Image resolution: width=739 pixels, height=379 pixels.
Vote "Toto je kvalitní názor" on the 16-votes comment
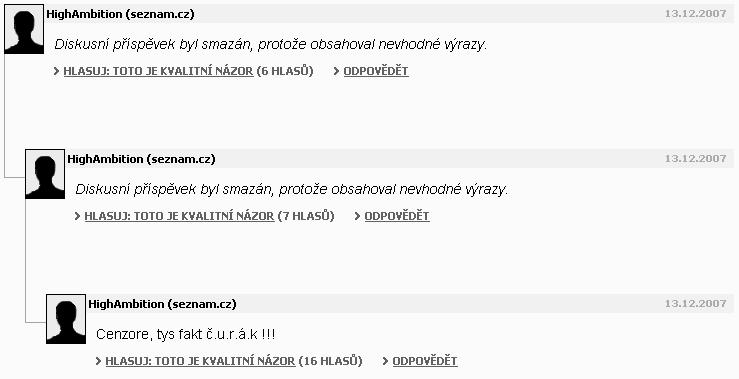(200, 362)
